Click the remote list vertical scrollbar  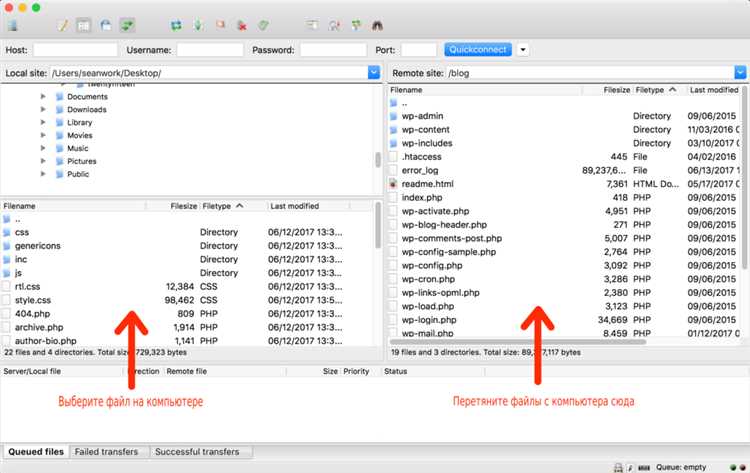click(745, 177)
